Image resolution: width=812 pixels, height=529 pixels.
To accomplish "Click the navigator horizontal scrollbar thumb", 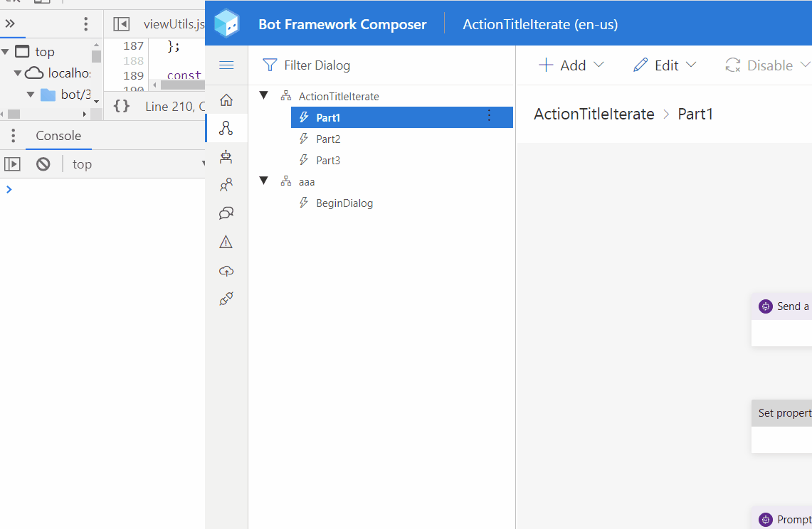I will (x=14, y=114).
